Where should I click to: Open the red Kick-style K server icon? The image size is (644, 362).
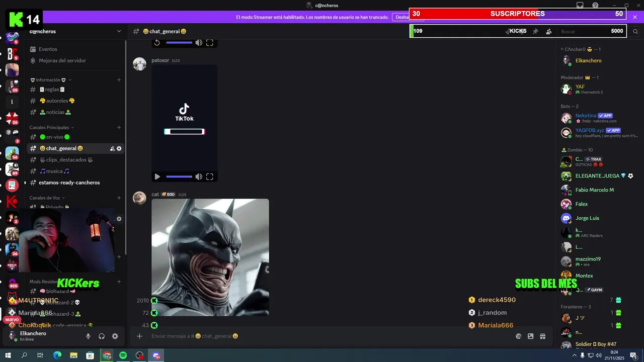(x=12, y=202)
